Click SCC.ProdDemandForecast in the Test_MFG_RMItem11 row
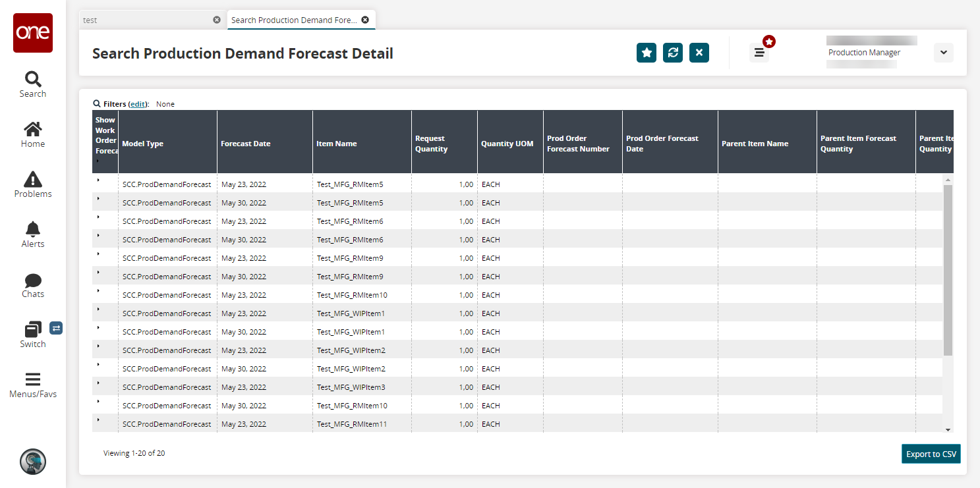Viewport: 980px width, 488px height. click(x=167, y=424)
